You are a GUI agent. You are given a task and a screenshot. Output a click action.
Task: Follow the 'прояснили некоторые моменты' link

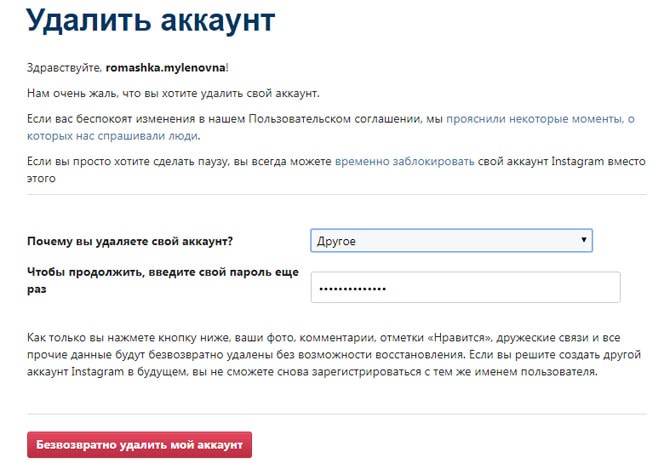(534, 119)
